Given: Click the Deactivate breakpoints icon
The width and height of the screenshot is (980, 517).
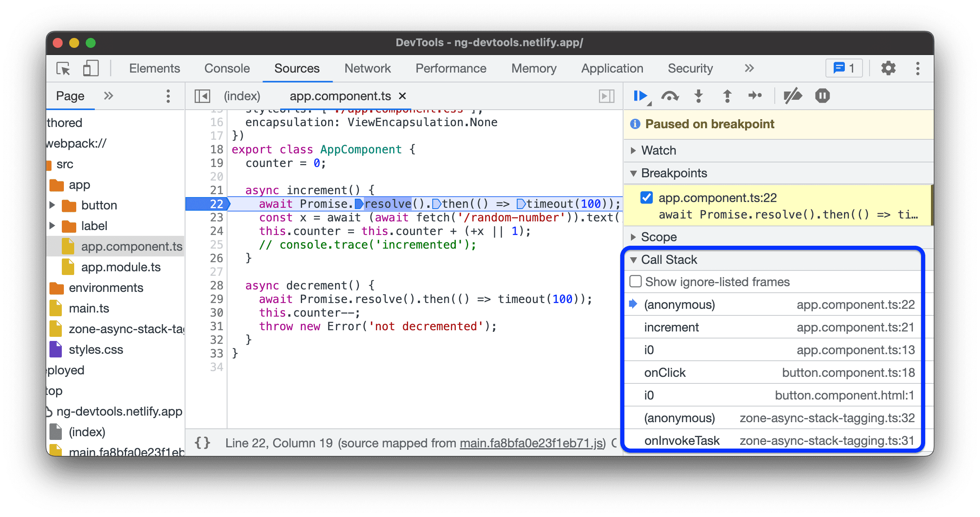Looking at the screenshot, I should pos(792,95).
